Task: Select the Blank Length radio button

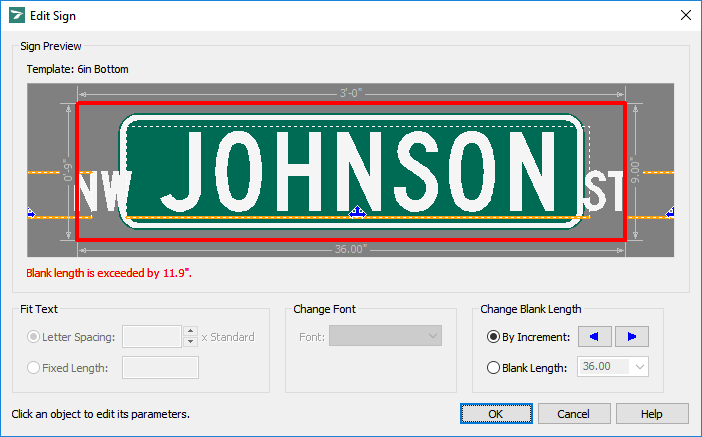Action: (493, 368)
